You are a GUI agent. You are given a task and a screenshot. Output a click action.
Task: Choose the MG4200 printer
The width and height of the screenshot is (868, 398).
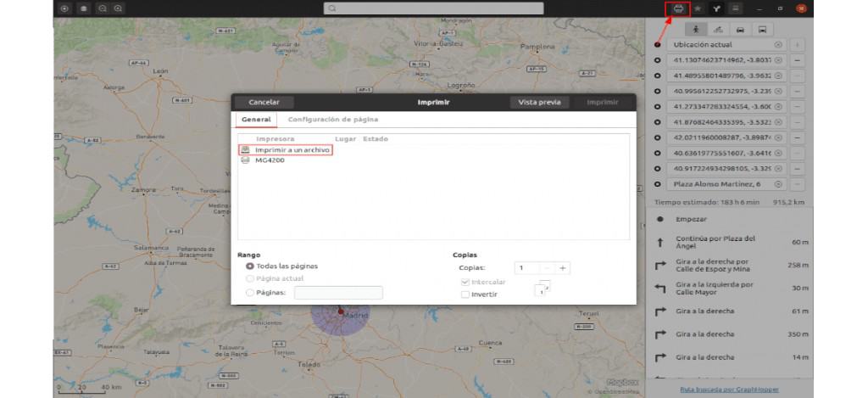point(270,160)
